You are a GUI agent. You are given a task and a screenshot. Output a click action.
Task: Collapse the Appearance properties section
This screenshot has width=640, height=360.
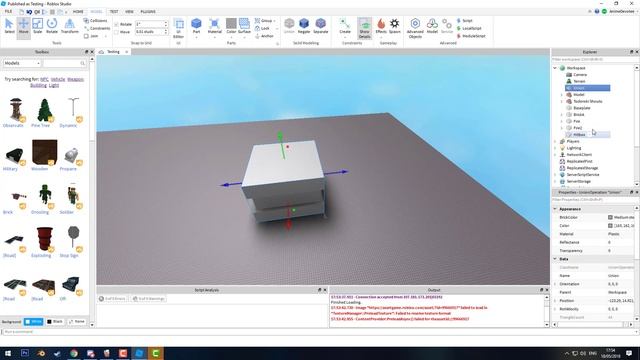coord(555,209)
